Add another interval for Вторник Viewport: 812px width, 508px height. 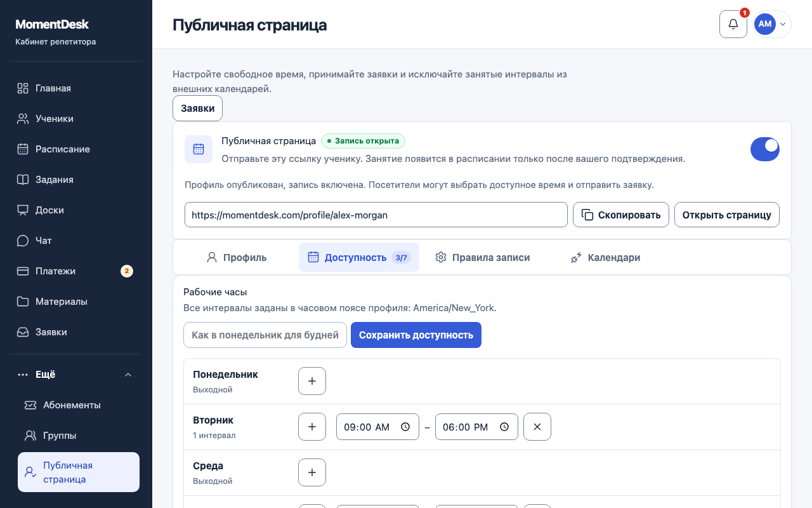click(x=312, y=427)
